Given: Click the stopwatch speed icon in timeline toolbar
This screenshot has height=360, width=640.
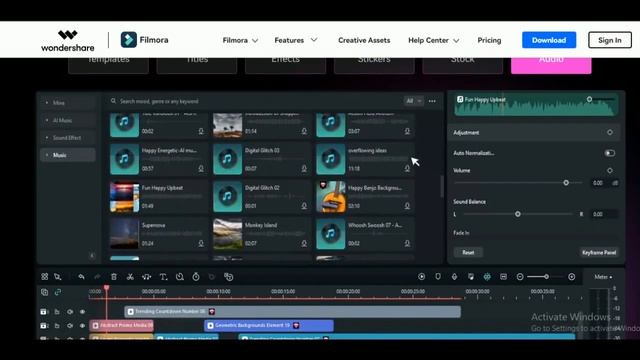Looking at the screenshot, I should tap(196, 277).
